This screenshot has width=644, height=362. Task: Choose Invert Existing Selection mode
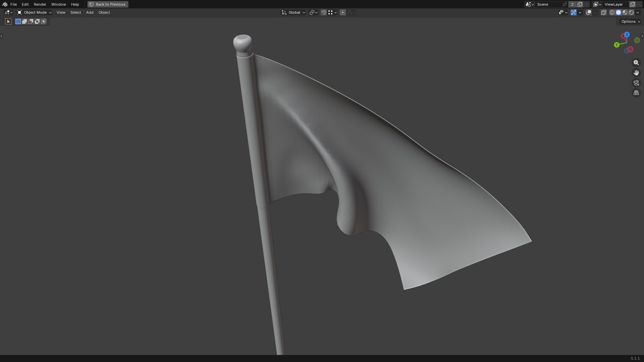(37, 21)
